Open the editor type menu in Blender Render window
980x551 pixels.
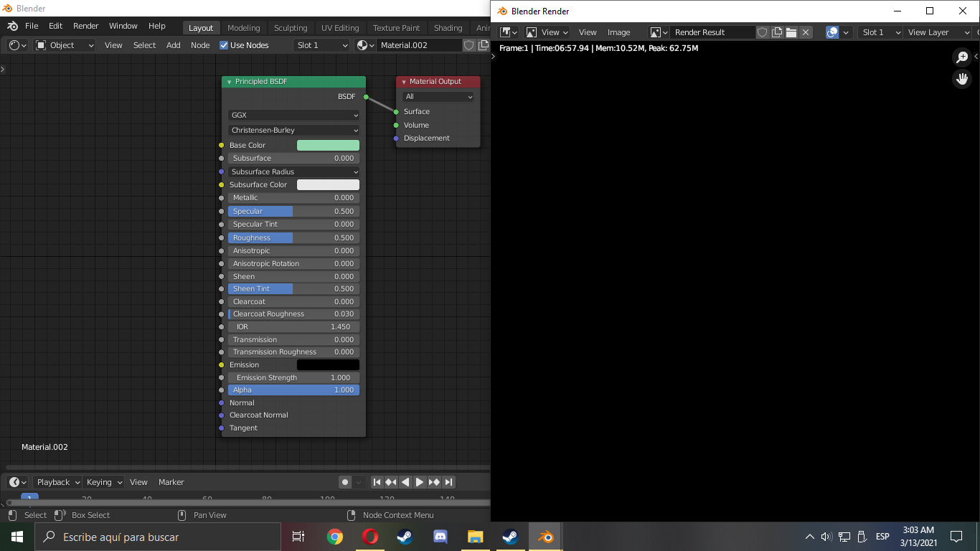(x=509, y=32)
